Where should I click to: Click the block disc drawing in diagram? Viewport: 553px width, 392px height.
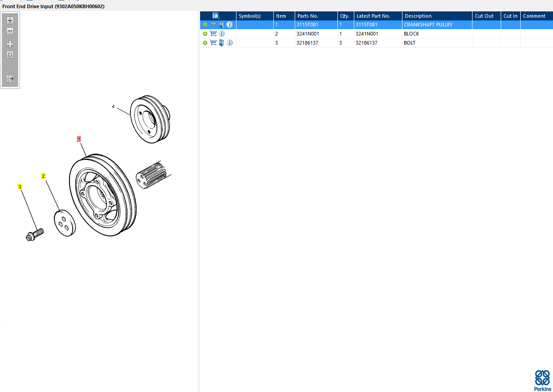[x=65, y=223]
